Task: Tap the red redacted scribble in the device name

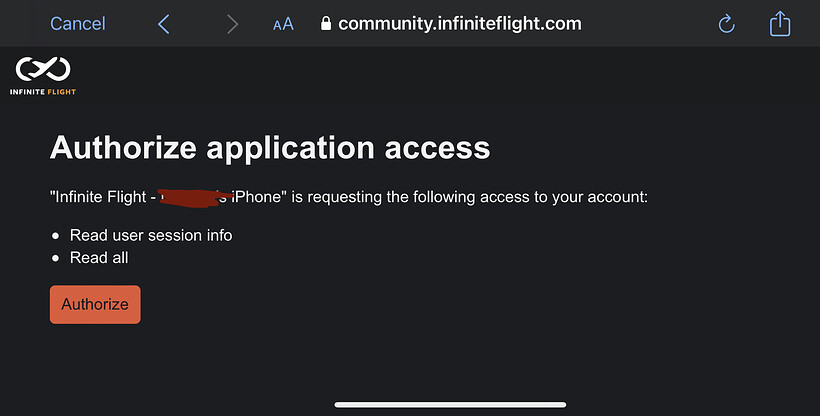Action: tap(196, 195)
